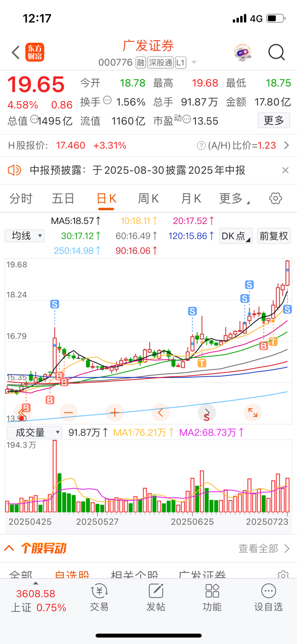Open the 成交量 indicator dropdown
This screenshot has height=644, width=297.
click(34, 433)
